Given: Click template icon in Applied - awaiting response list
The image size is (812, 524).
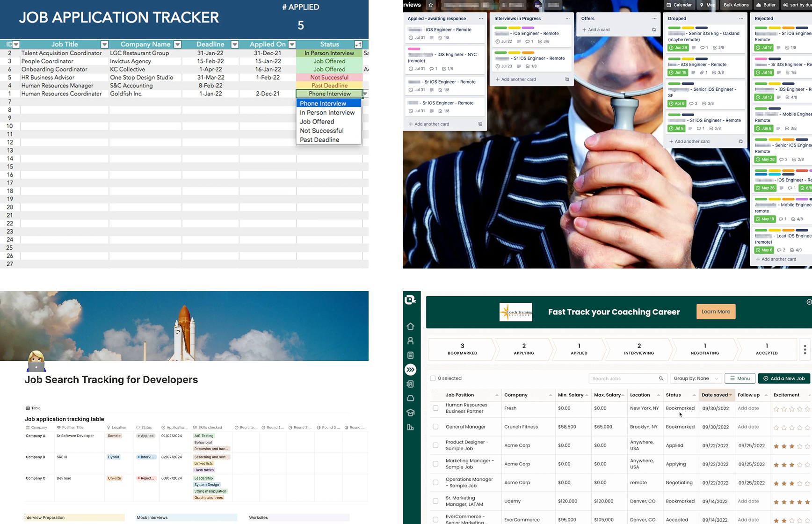Looking at the screenshot, I should tap(480, 124).
